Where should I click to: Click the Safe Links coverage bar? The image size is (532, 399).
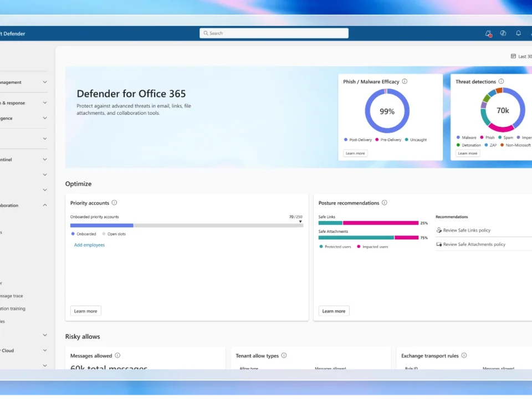pos(368,223)
